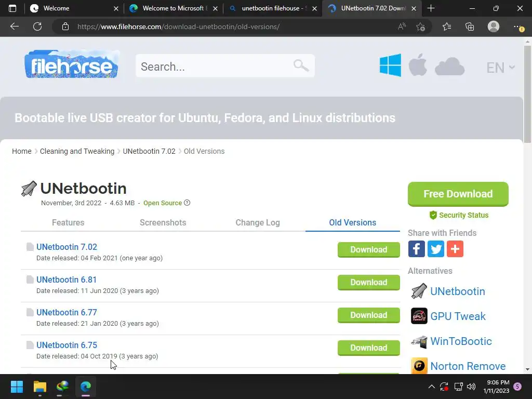
Task: Download UNetbootin 6.75
Action: click(x=368, y=348)
